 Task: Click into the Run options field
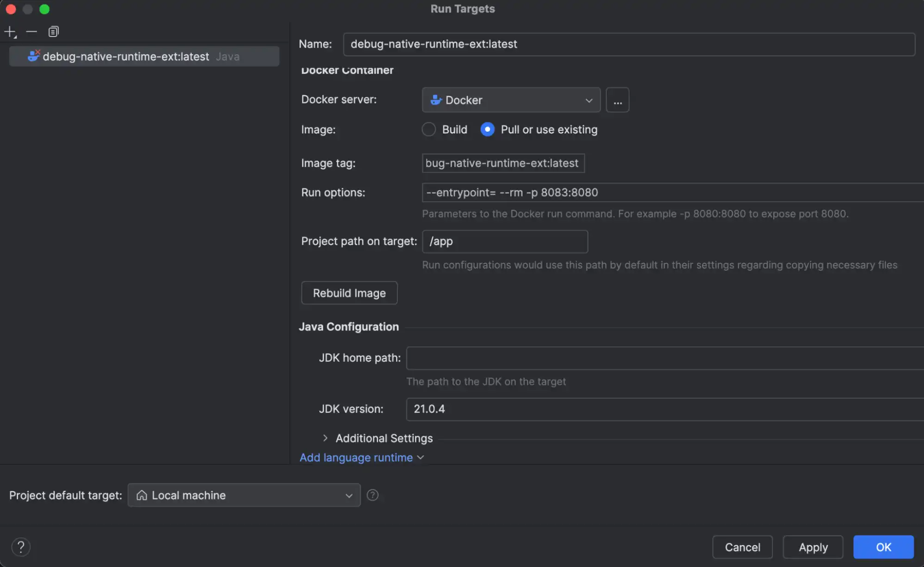pos(673,192)
